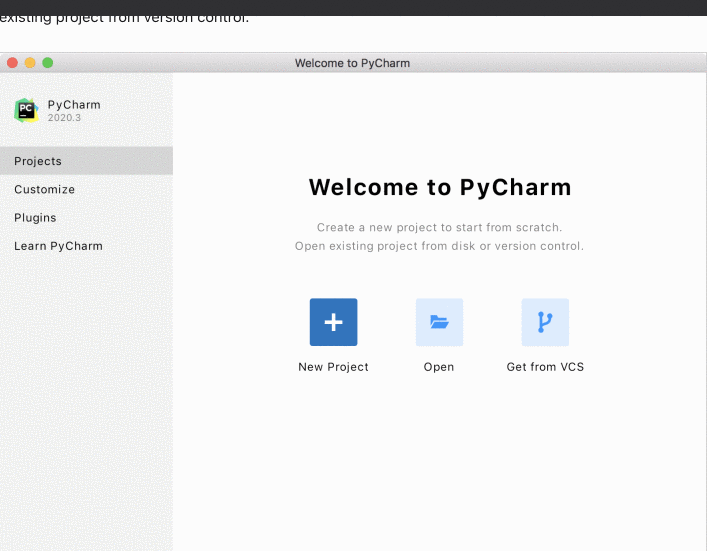This screenshot has width=707, height=551.
Task: Click the New Project label
Action: [333, 367]
